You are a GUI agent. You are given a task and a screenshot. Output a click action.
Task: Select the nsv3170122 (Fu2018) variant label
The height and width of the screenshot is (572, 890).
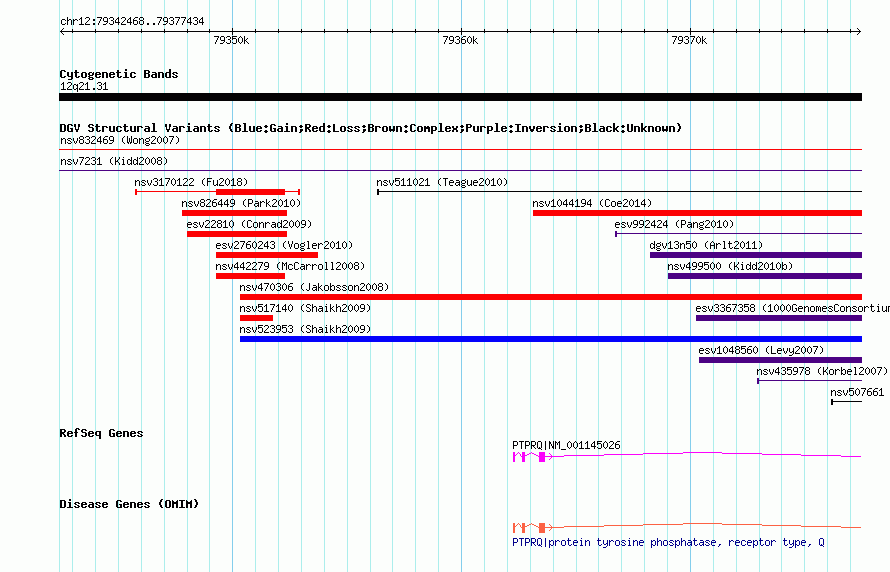click(x=191, y=182)
